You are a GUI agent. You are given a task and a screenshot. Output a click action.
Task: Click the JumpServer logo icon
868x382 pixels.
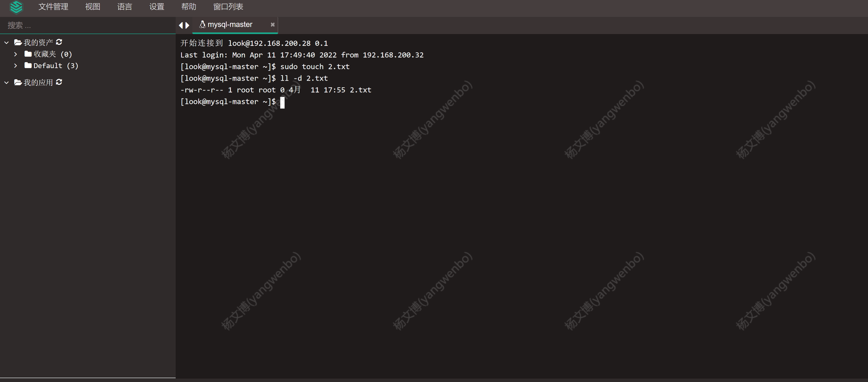coord(16,7)
